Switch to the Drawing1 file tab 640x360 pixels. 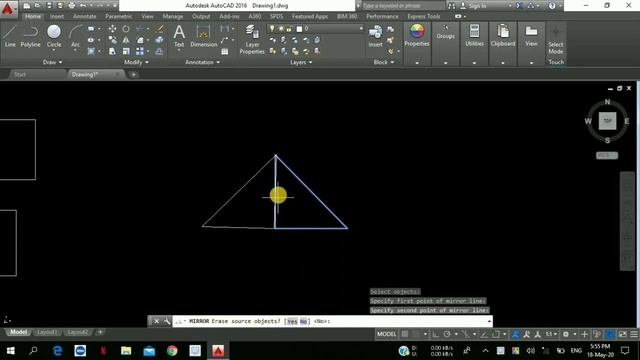pos(85,74)
